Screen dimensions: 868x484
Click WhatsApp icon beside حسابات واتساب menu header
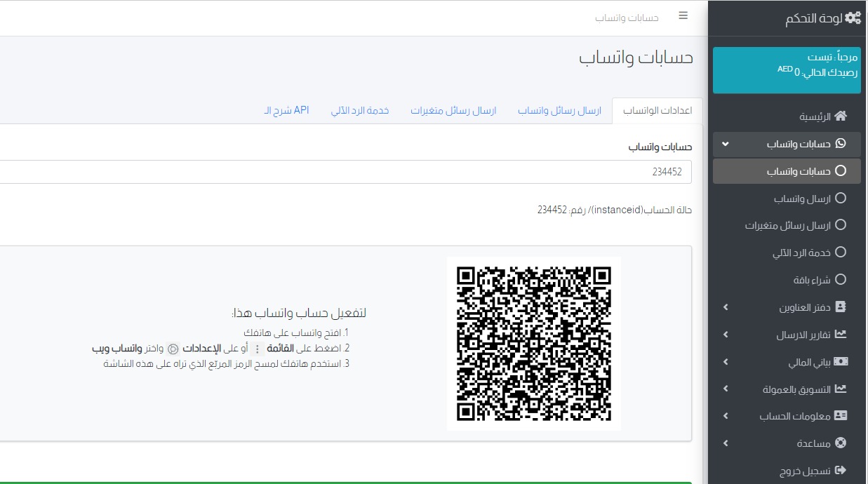tap(840, 144)
